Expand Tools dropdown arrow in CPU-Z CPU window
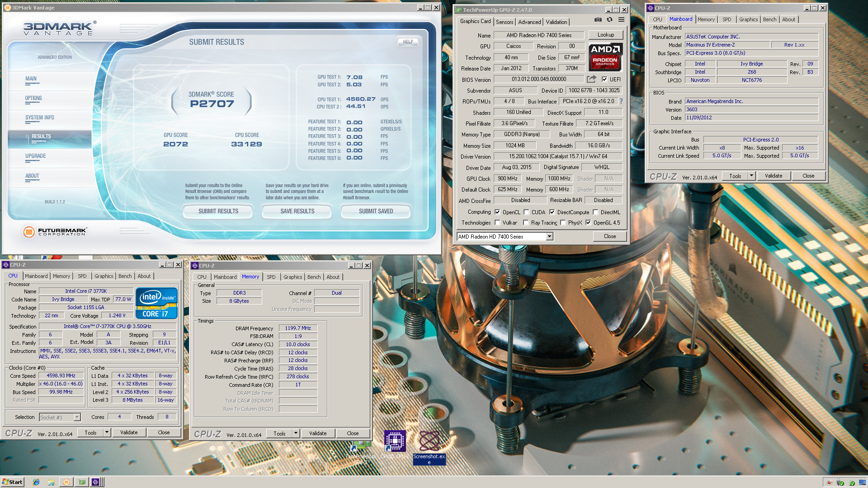 coord(107,432)
